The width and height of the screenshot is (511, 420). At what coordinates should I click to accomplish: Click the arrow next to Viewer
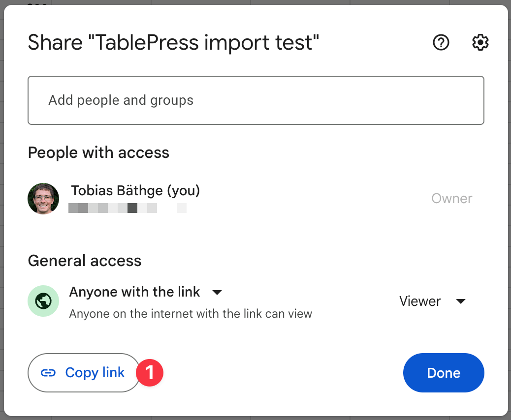pyautogui.click(x=461, y=301)
